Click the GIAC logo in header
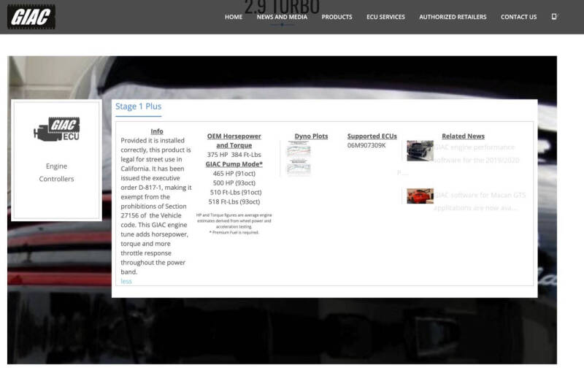 31,17
